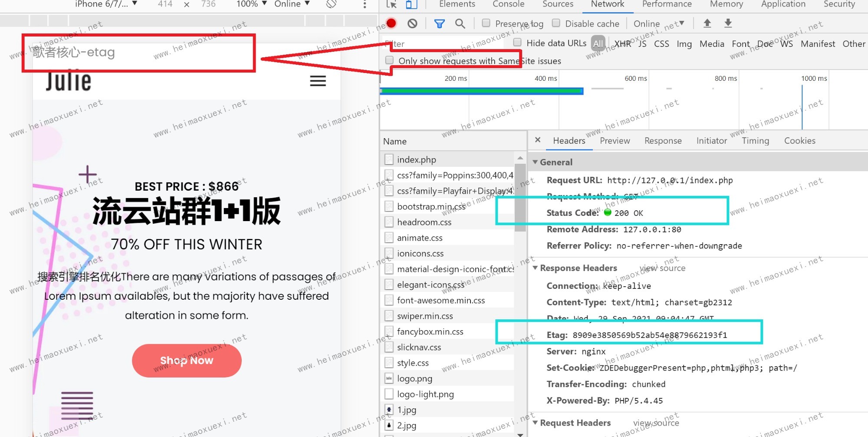The height and width of the screenshot is (437, 868).
Task: Click the red record network log button
Action: pyautogui.click(x=391, y=23)
